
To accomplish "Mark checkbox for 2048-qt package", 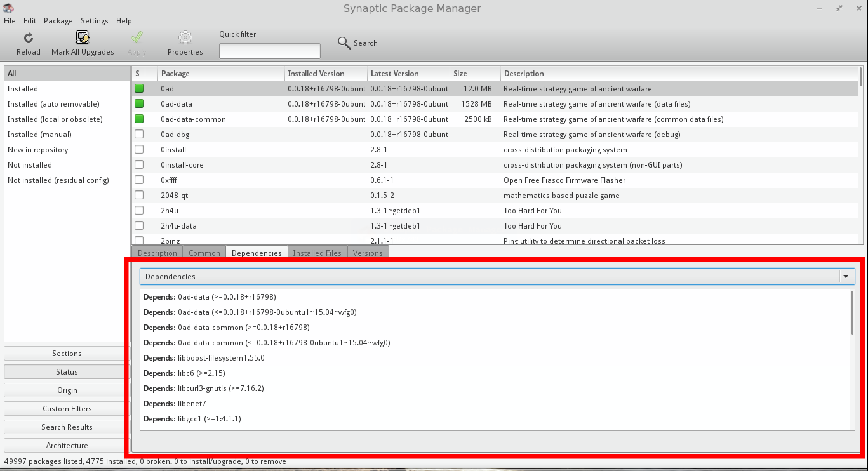I will click(139, 196).
